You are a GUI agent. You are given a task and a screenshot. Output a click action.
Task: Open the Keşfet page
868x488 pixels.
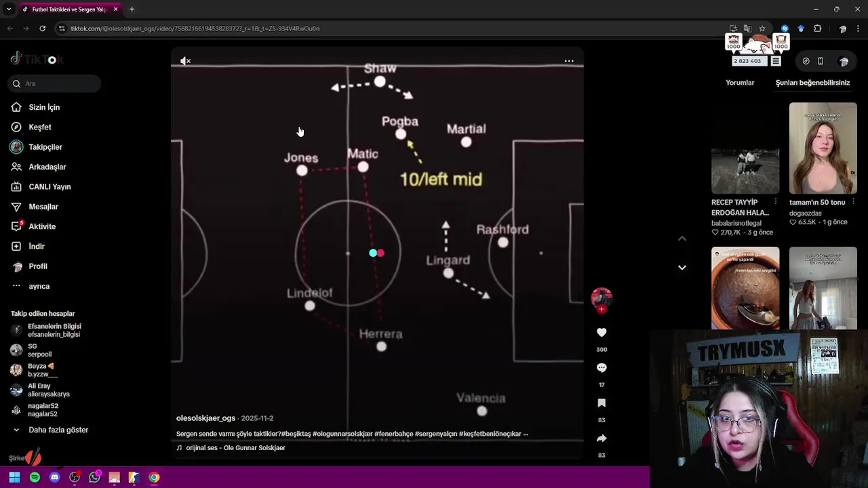pyautogui.click(x=40, y=127)
